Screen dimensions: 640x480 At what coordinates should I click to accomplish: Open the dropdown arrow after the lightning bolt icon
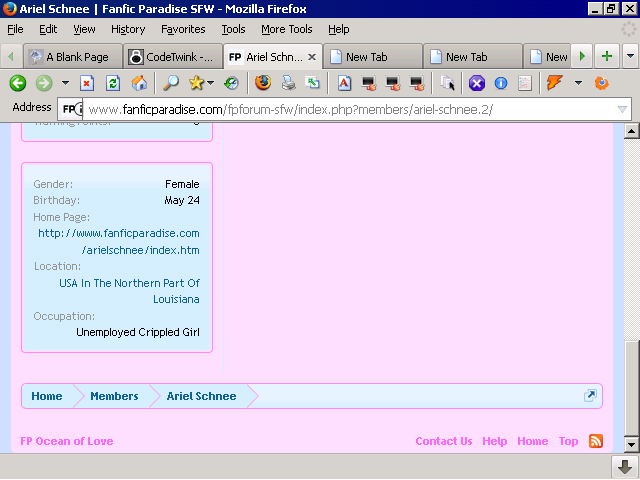(578, 83)
